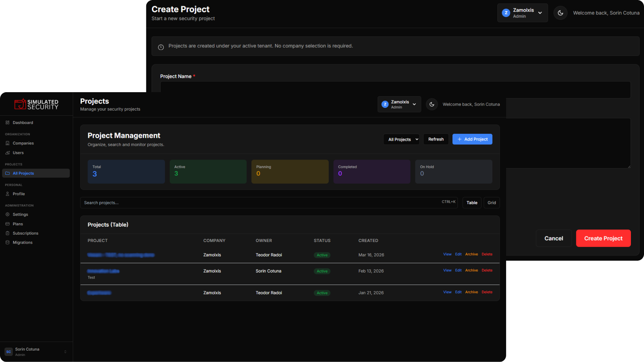Click the Users people icon
The height and width of the screenshot is (362, 644).
pos(7,153)
